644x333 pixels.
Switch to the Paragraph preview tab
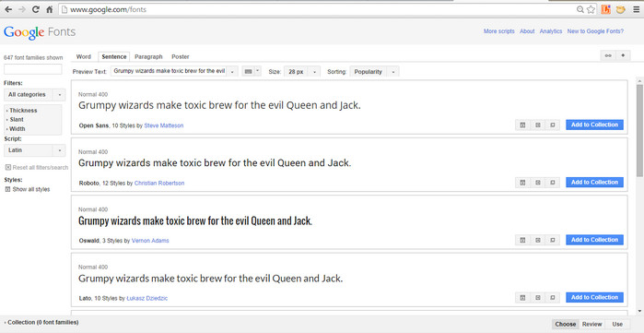click(148, 57)
